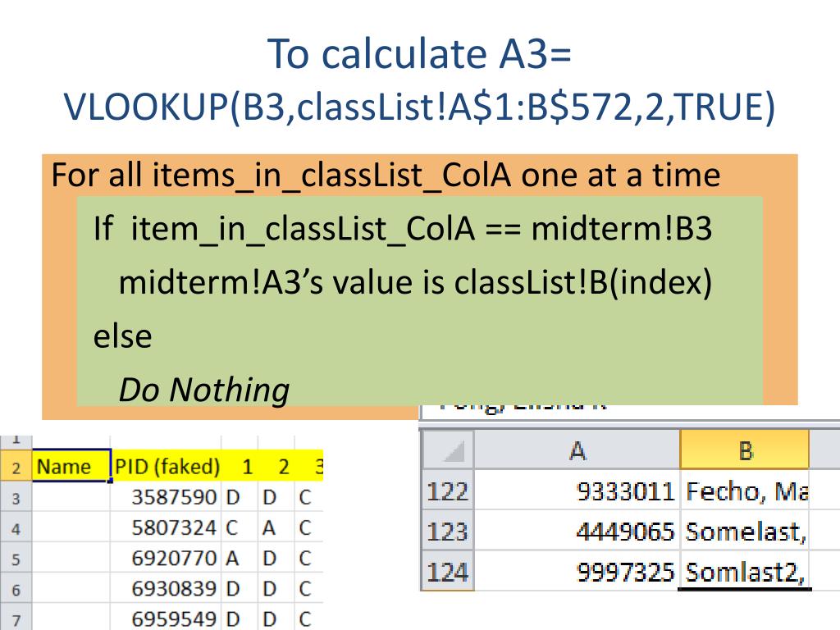Click the cell starting with "Fecho, Ma"
Screen dimensions: 840x630
745,491
